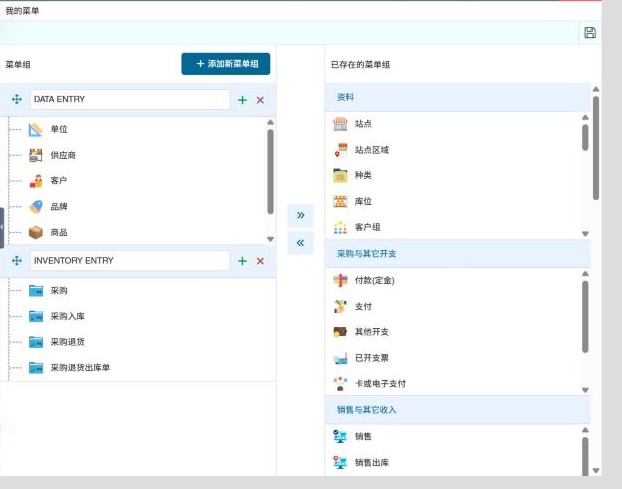This screenshot has width=622, height=489.
Task: Click the 添加新菜单组 button
Action: click(226, 64)
